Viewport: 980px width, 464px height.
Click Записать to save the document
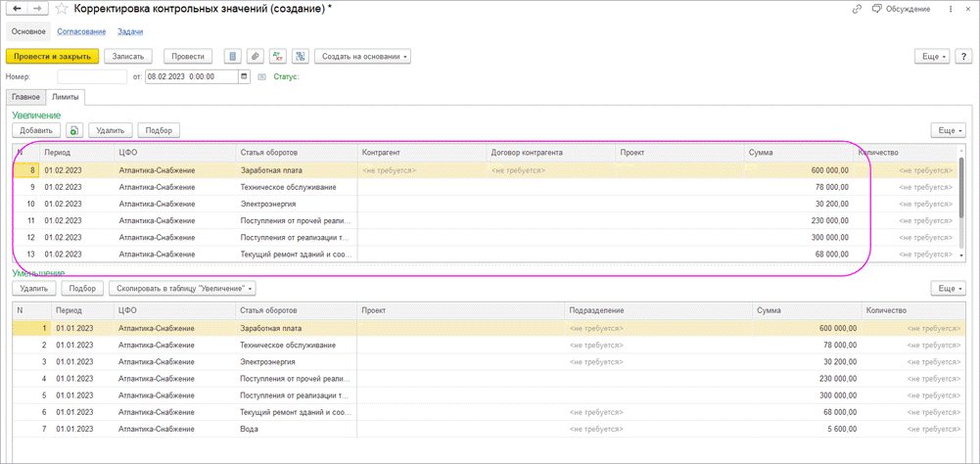(x=129, y=56)
